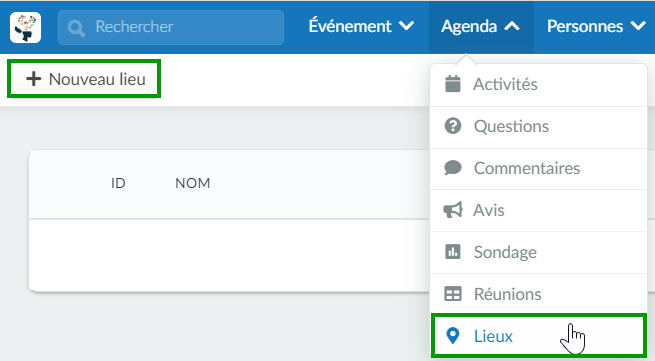Select Commentaires from the Agenda menu
Screen dimensions: 655x361
pyautogui.click(x=538, y=168)
